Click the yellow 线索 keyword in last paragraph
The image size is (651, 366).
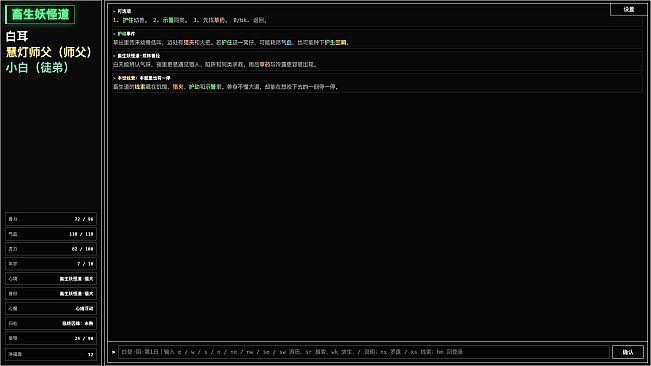140,87
